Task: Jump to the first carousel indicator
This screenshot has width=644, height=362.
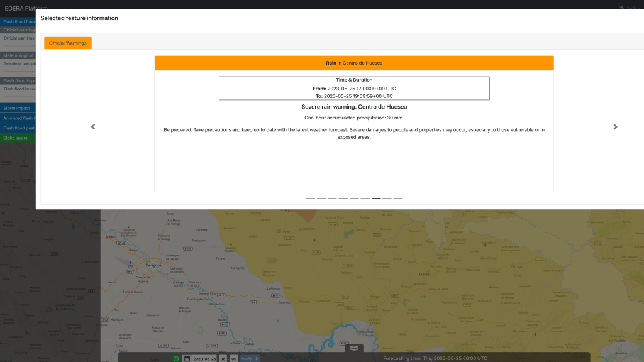Action: coord(310,198)
